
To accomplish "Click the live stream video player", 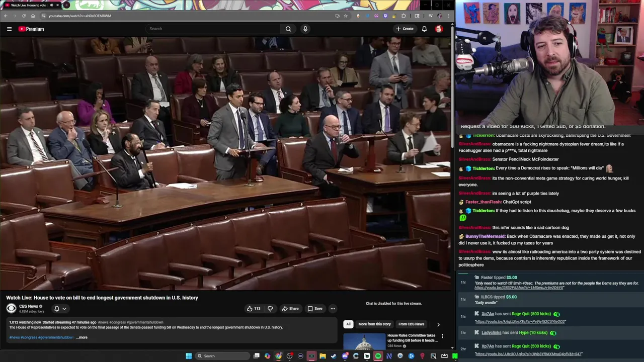I will (225, 163).
